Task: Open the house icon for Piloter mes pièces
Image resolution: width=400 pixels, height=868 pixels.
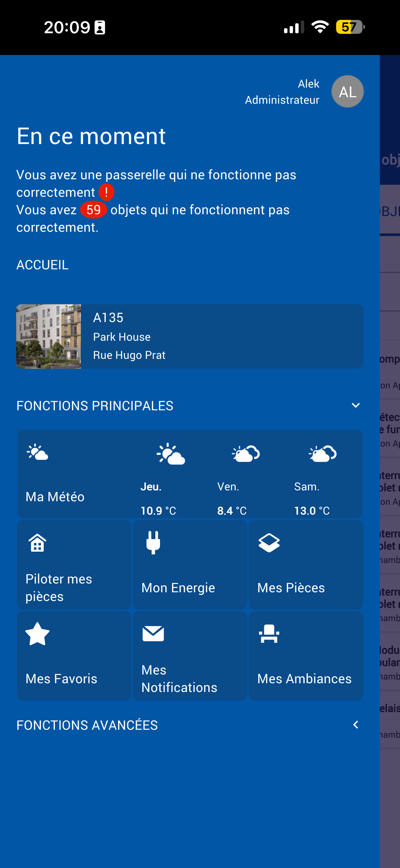Action: pos(38,543)
